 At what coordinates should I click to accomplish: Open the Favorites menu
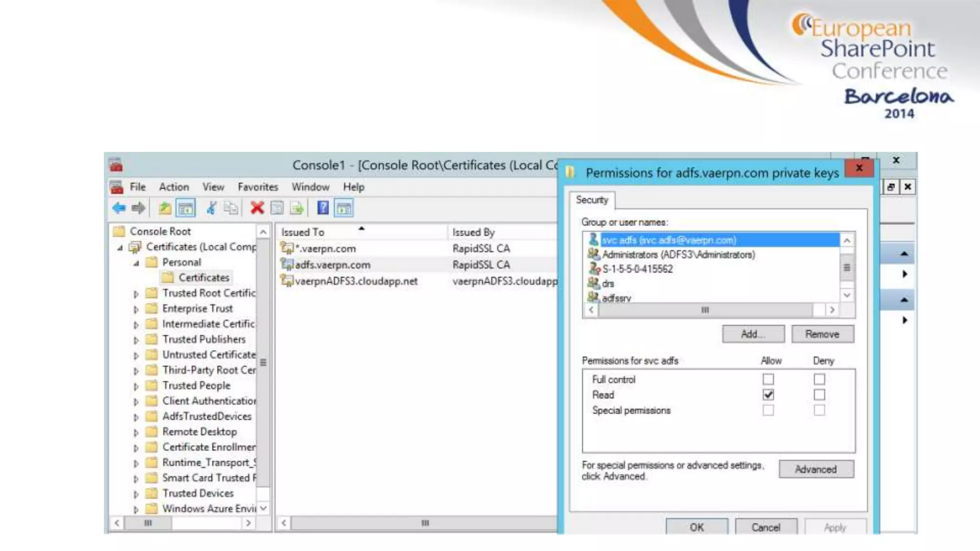tap(257, 187)
